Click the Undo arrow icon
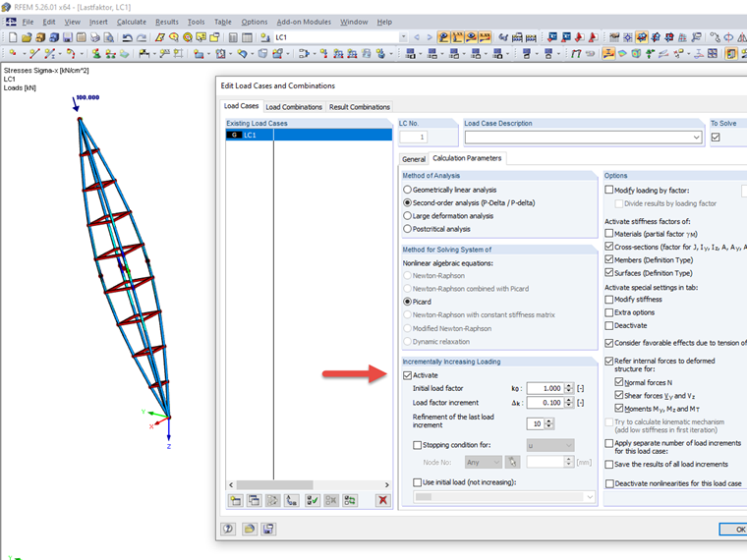This screenshot has width=747, height=560. [127, 37]
